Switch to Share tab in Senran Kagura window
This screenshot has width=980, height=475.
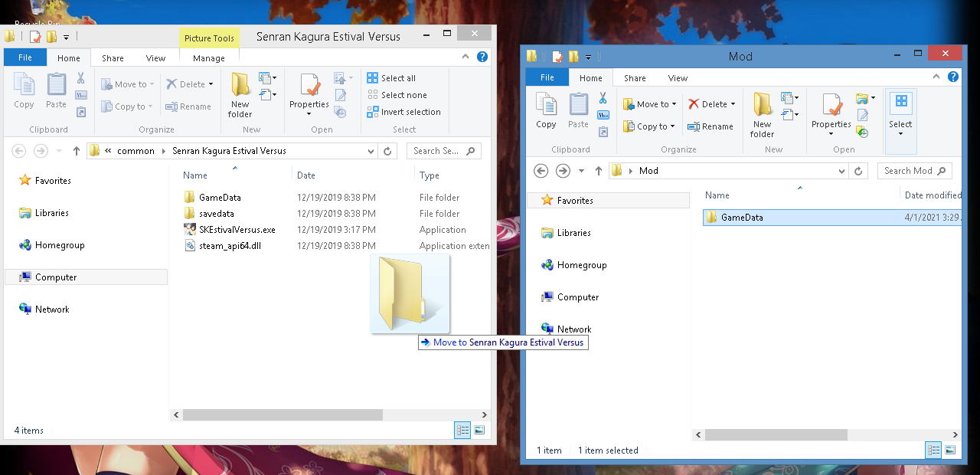pyautogui.click(x=113, y=57)
